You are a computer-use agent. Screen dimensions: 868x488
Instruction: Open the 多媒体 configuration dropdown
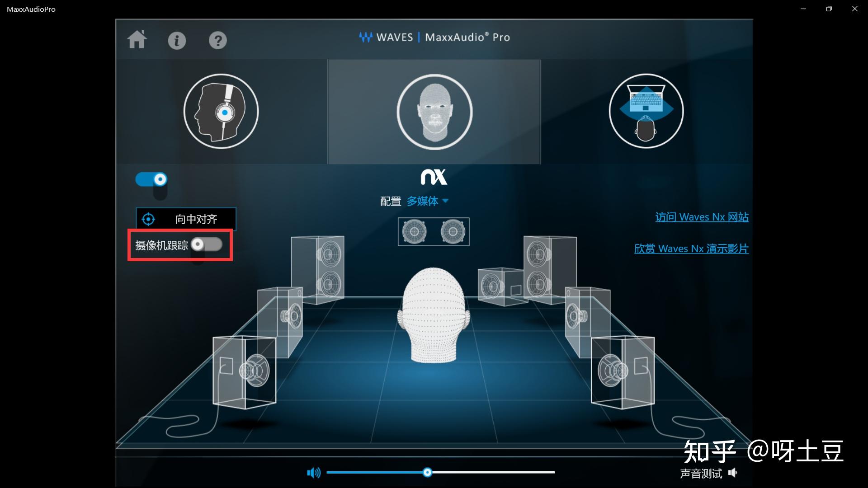point(427,201)
